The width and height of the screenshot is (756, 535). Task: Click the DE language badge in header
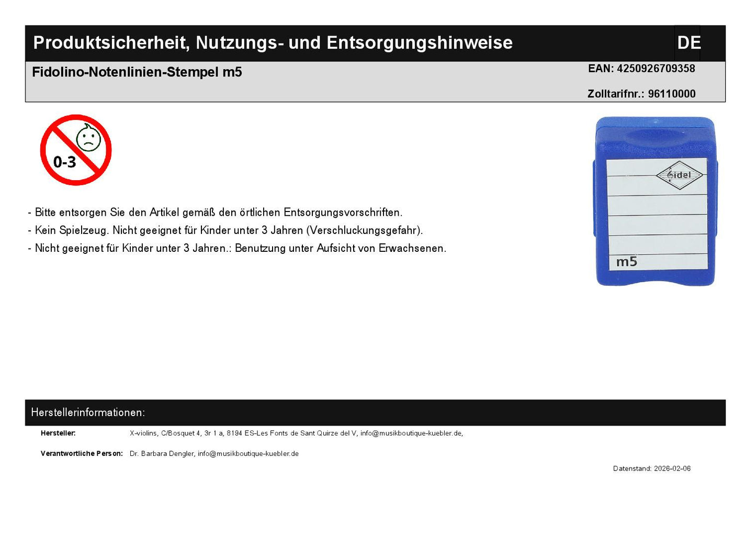tap(688, 43)
